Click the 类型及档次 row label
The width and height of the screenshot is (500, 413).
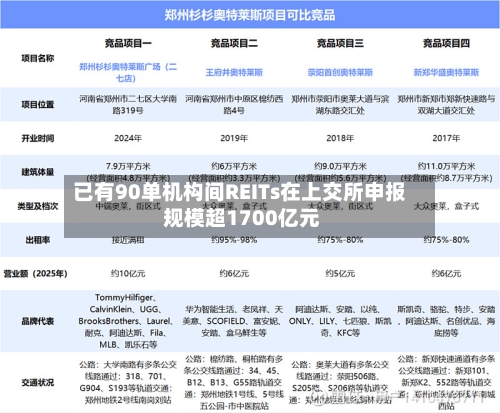pos(38,206)
